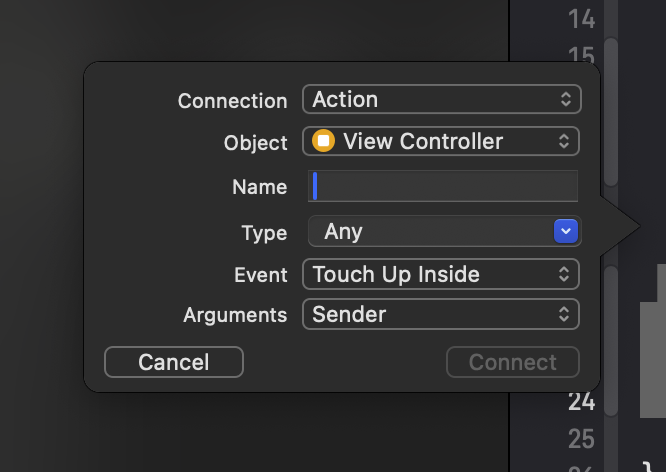The image size is (666, 472).
Task: Click the blue Type dropdown arrow
Action: pyautogui.click(x=566, y=231)
